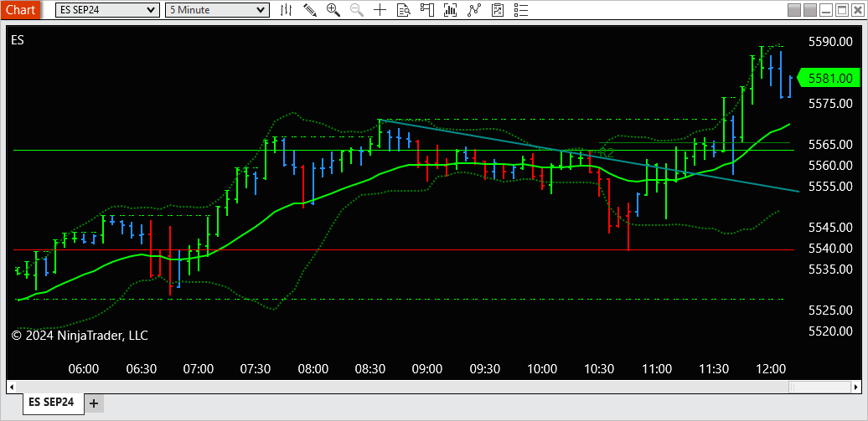The image size is (868, 421).
Task: Select the R2 pivot level label
Action: click(607, 152)
